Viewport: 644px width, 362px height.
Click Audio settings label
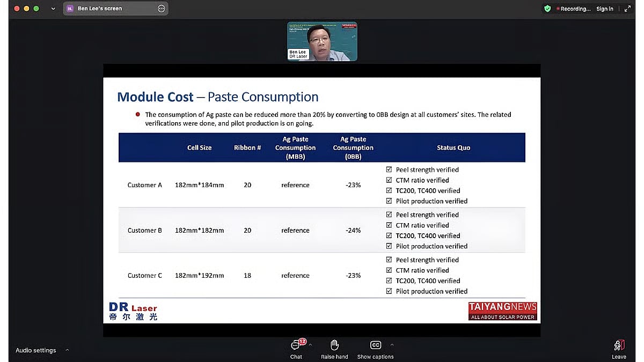coord(35,350)
